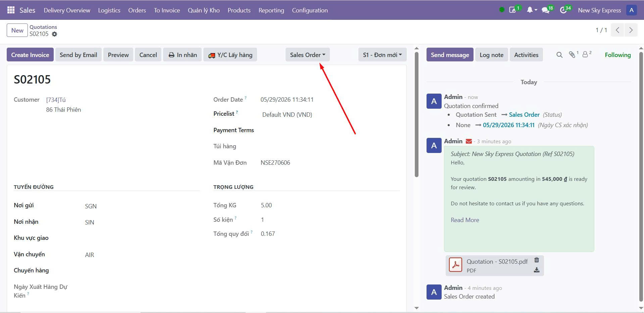Go to previous record arrow
This screenshot has width=644, height=313.
pos(617,30)
